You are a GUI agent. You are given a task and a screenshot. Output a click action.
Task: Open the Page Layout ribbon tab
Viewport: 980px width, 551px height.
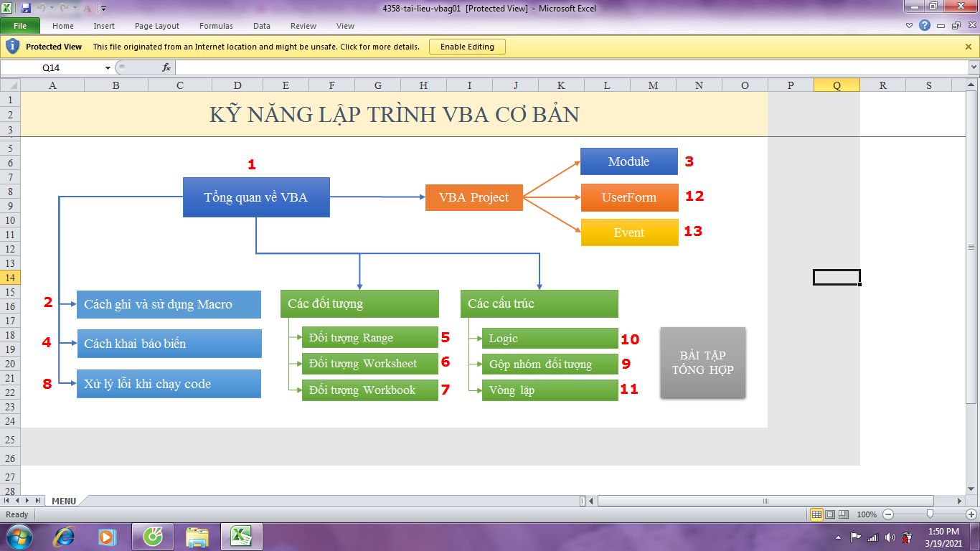tap(157, 26)
